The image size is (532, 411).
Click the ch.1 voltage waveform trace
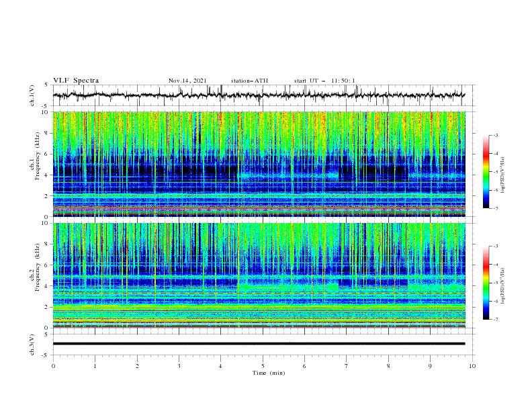tap(259, 95)
